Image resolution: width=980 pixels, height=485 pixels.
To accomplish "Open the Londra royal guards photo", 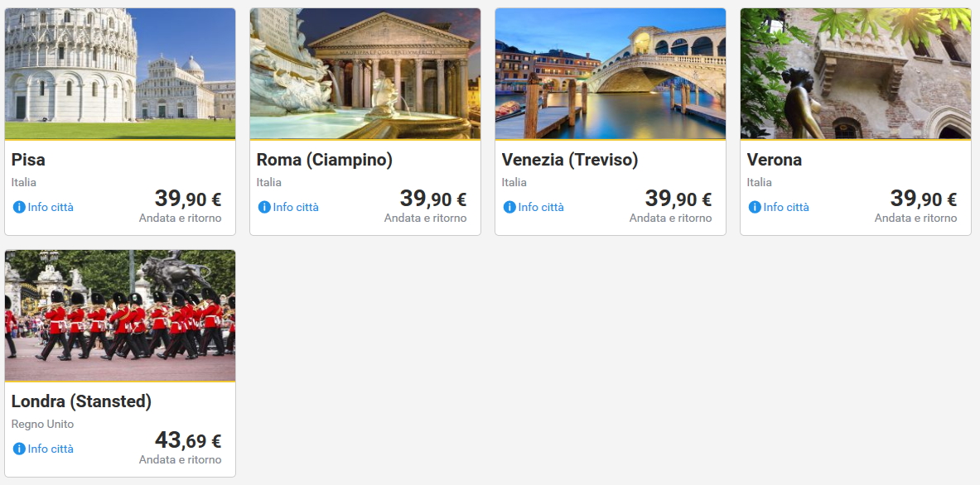I will (x=120, y=315).
